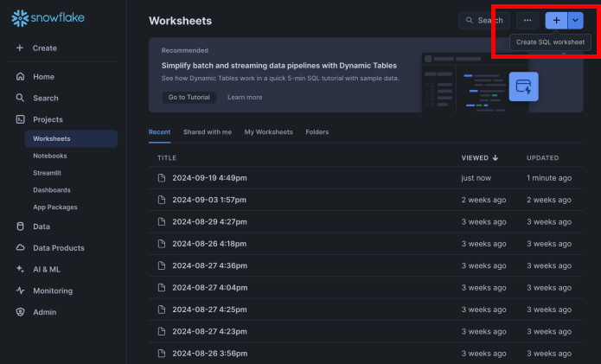Viewport: 601px width, 364px height.
Task: Open Notebooks in the sidebar
Action: [50, 156]
